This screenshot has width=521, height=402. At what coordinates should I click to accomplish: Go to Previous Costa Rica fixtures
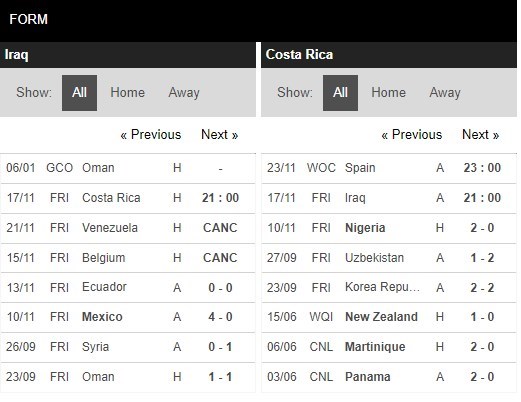412,135
